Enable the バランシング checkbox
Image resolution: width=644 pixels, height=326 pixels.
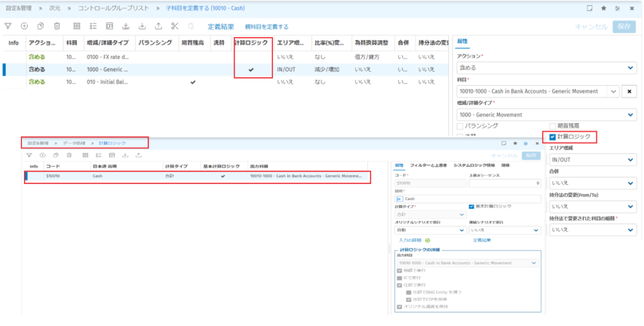(460, 126)
